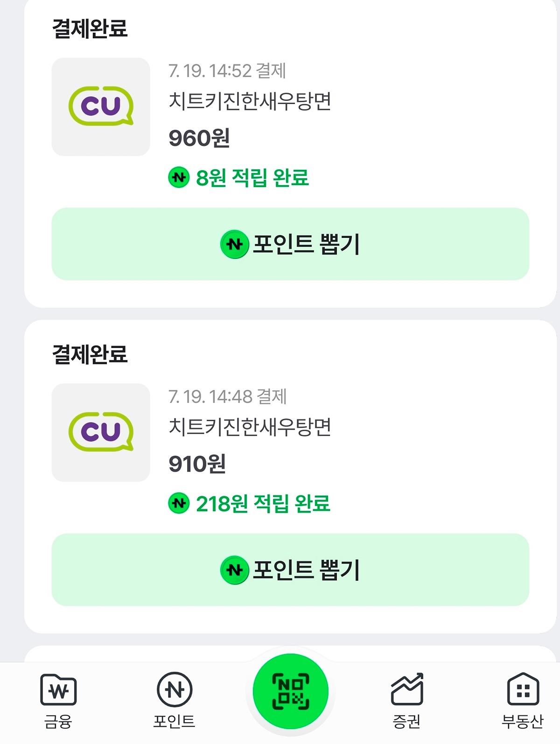Open 치트키진한새우탕면 item from 14:48 payment
Screen dimensions: 560x744
(x=250, y=427)
